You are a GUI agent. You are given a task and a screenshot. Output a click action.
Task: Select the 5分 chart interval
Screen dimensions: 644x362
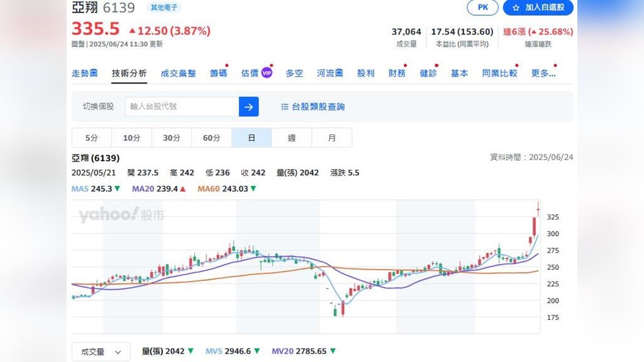[92, 138]
